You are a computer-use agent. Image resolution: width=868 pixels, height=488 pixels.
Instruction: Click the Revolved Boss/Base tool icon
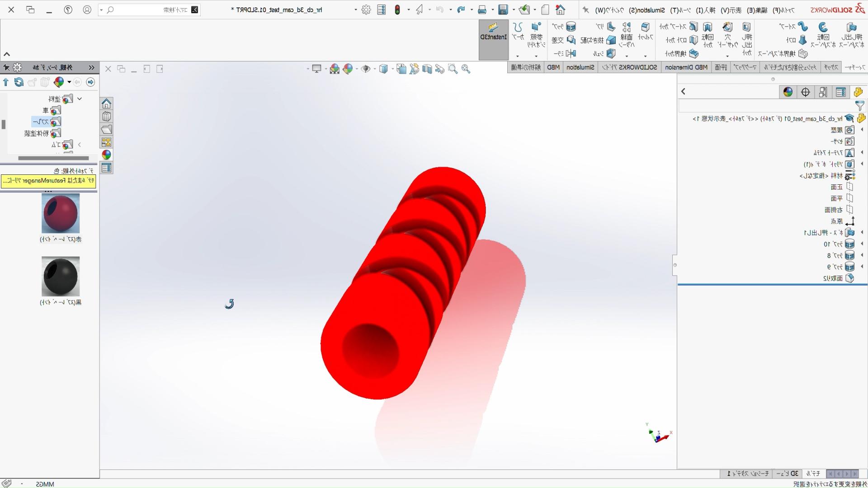(x=823, y=28)
